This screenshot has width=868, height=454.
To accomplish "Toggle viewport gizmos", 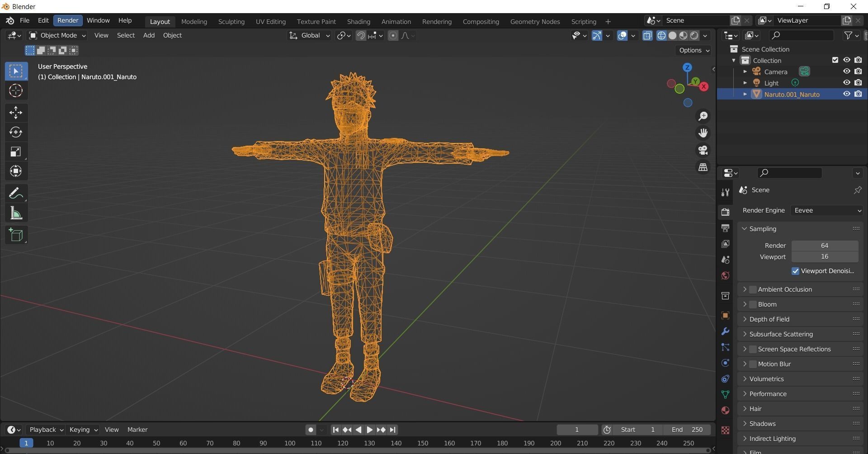I will tap(597, 36).
